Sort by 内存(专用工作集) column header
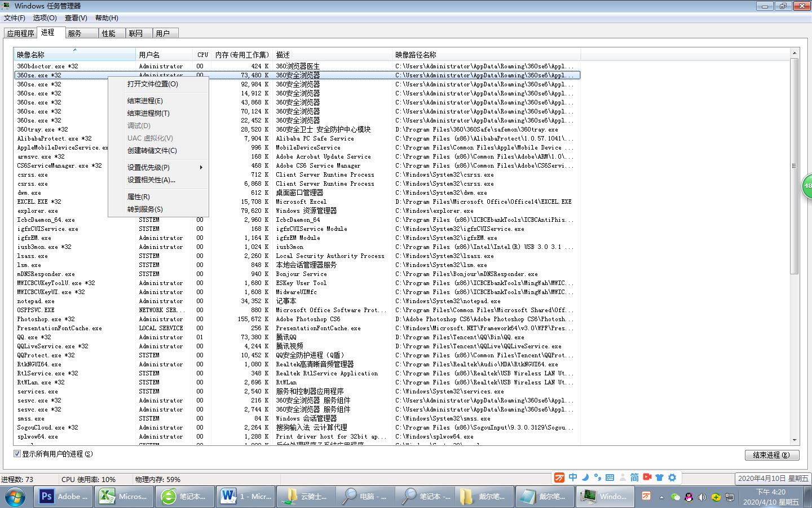Viewport: 812px width, 508px height. [242, 55]
